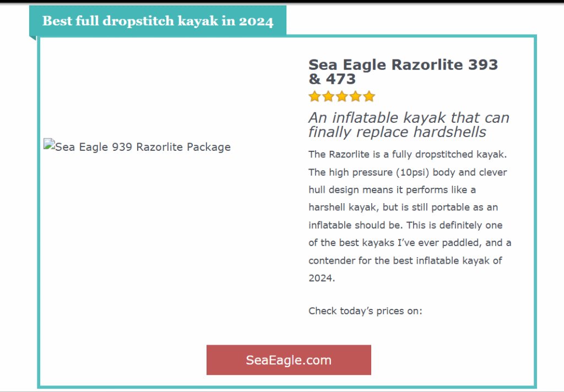Click the italic tagline about replacing hardshells

(408, 125)
